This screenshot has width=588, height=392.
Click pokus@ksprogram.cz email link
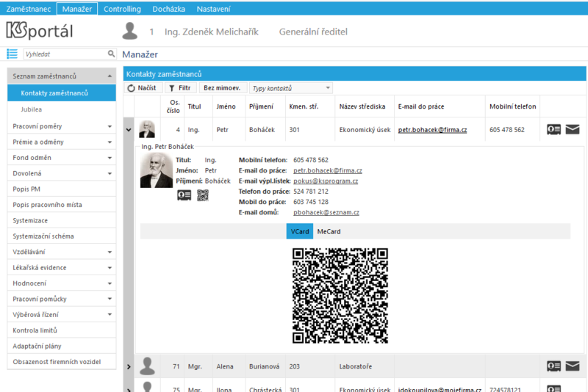point(326,181)
